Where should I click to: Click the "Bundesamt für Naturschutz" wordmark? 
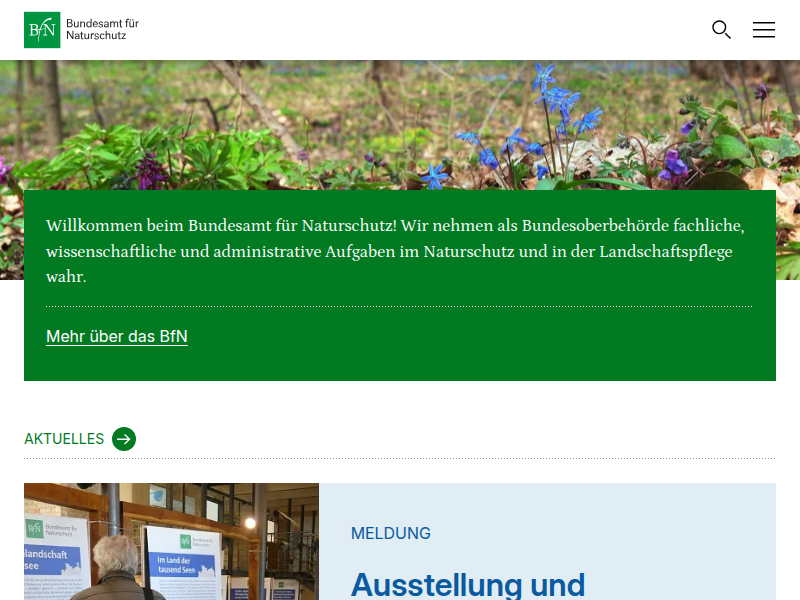tap(102, 29)
